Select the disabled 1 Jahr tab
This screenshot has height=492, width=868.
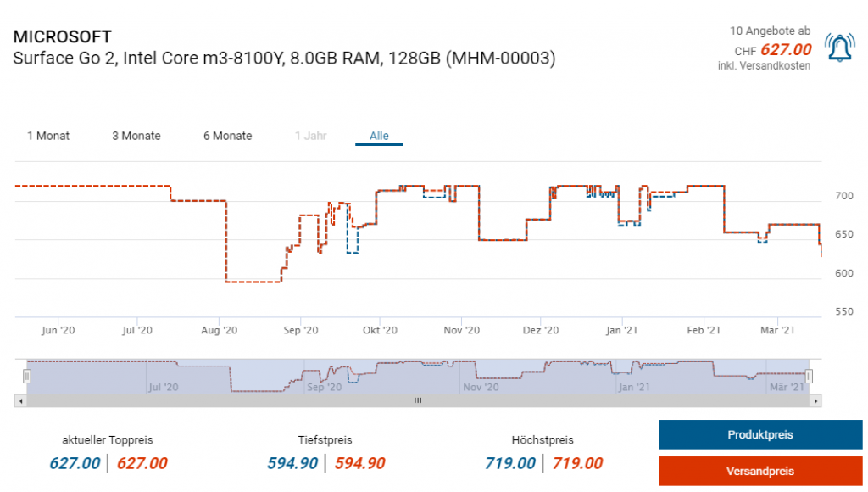(310, 136)
